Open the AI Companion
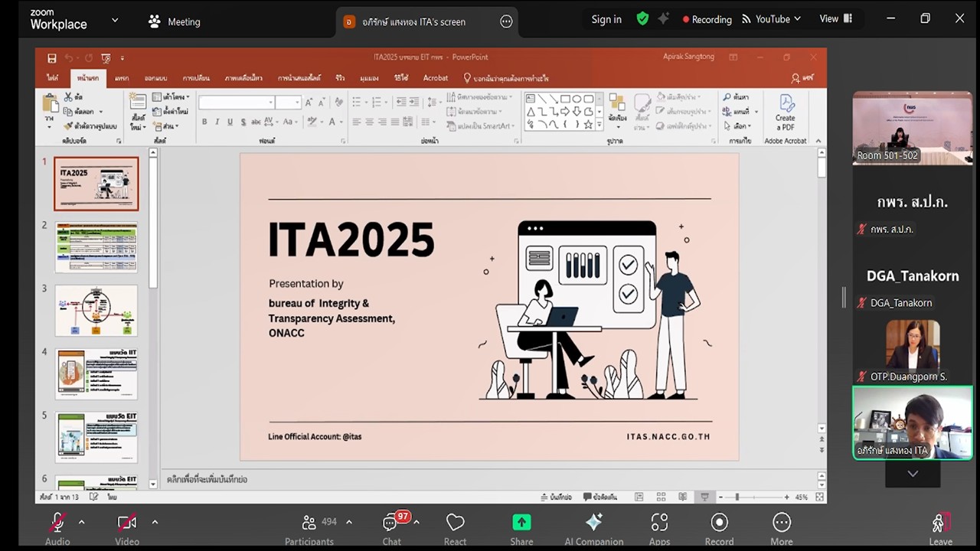 tap(593, 522)
